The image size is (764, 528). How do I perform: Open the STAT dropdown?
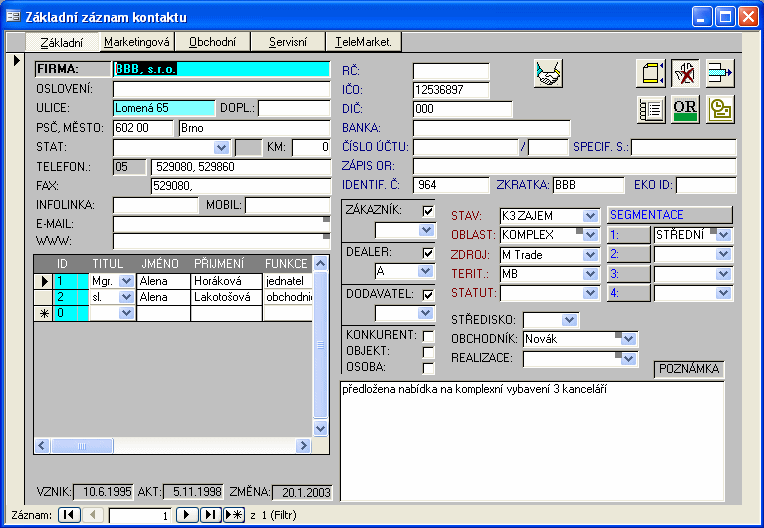pos(221,148)
